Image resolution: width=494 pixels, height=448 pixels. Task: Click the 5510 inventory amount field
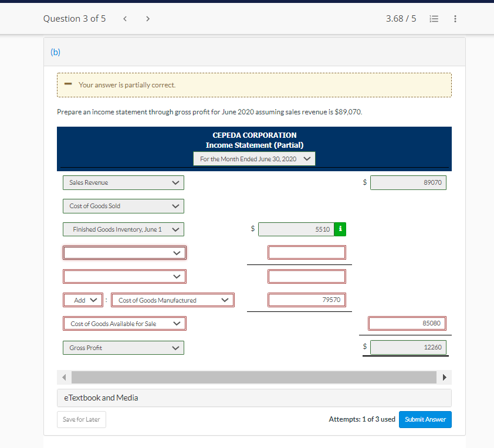296,229
